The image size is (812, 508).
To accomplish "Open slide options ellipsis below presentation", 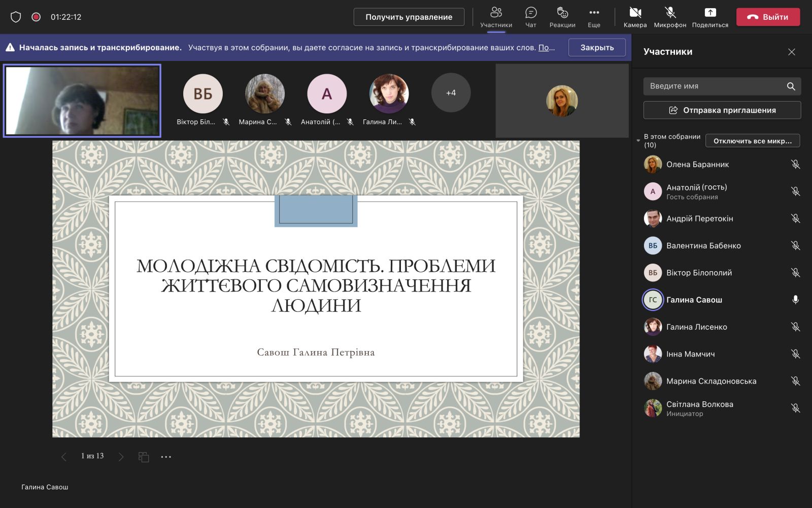I will coord(166,457).
